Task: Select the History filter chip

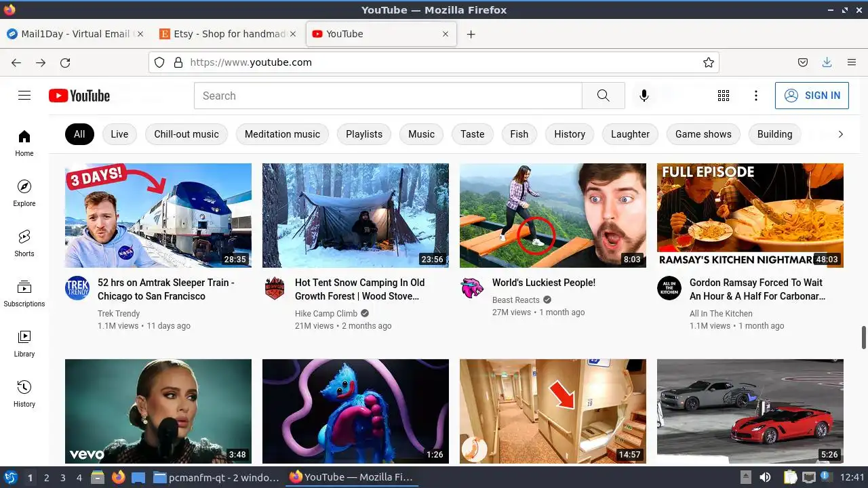Action: pos(570,134)
